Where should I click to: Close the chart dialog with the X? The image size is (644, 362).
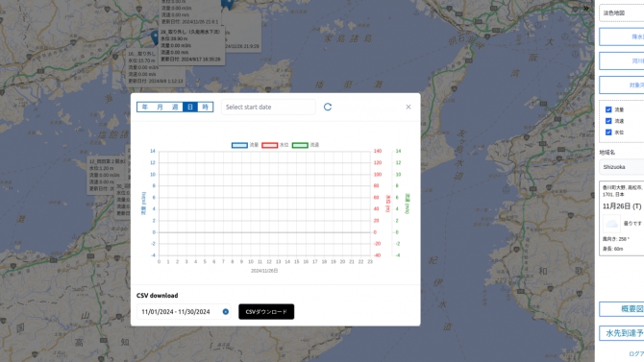click(x=409, y=107)
